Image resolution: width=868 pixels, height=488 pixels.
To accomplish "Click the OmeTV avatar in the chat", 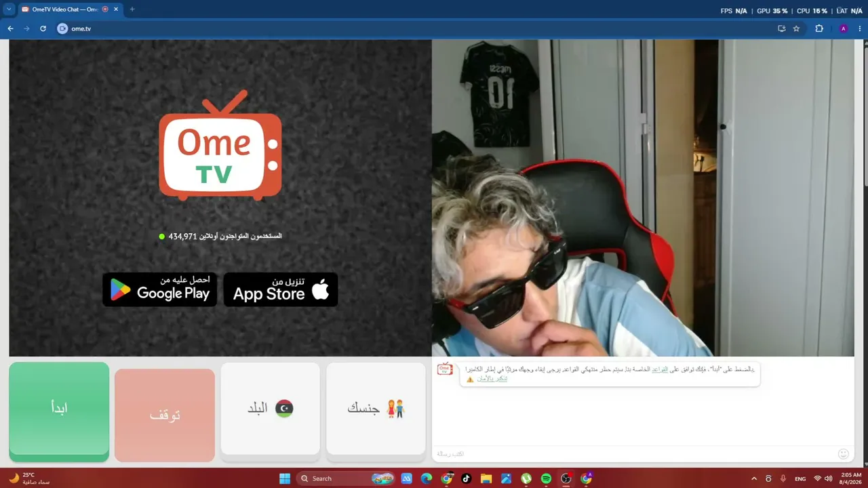I will (445, 369).
